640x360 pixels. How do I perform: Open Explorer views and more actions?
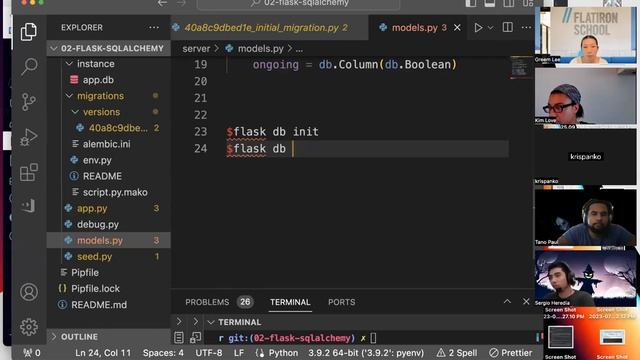coord(154,27)
